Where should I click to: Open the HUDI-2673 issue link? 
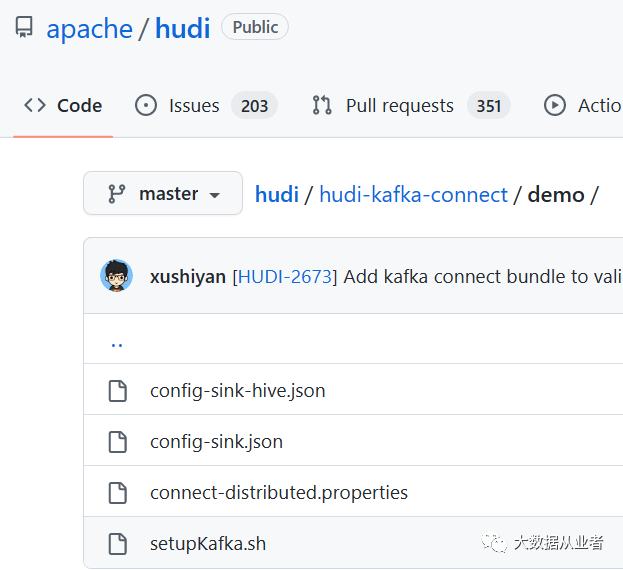tap(285, 276)
